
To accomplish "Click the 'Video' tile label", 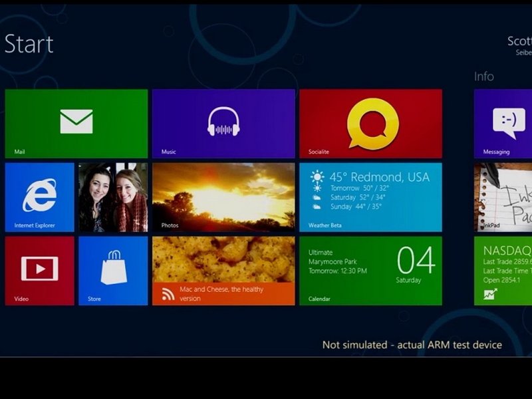I will coord(21,299).
